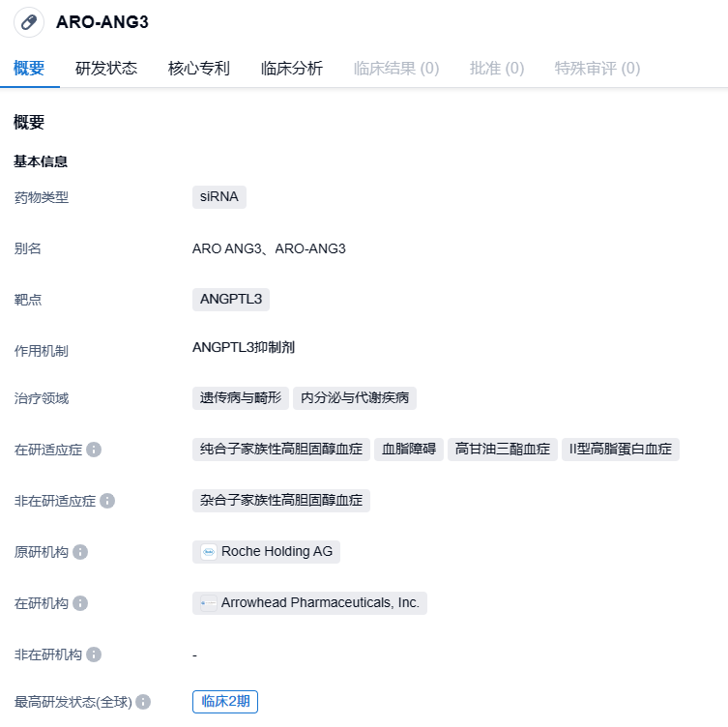Viewport: 728px width, 727px height.
Task: Click the 遗传病与畸形 therapy area tag
Action: 241,398
